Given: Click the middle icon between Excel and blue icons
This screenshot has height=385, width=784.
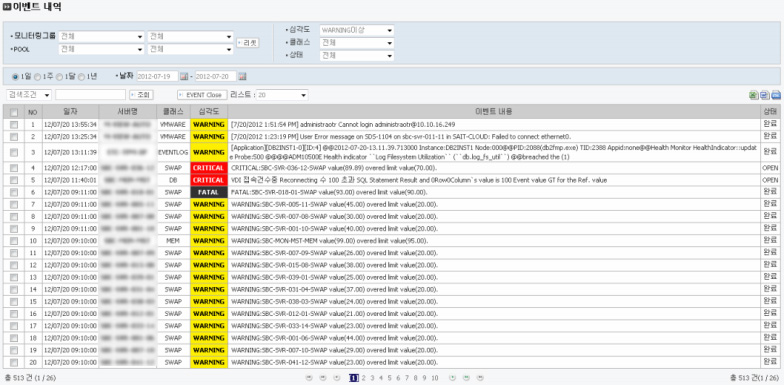Looking at the screenshot, I should tap(764, 95).
